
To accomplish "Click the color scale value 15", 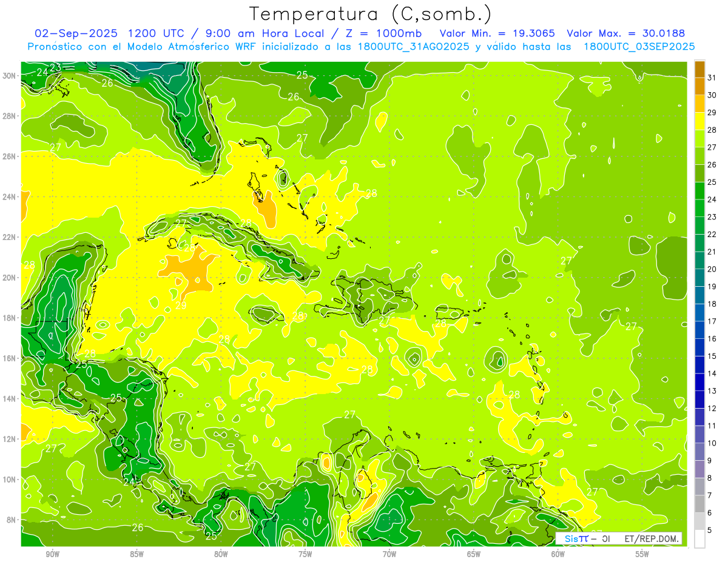I will [x=712, y=356].
